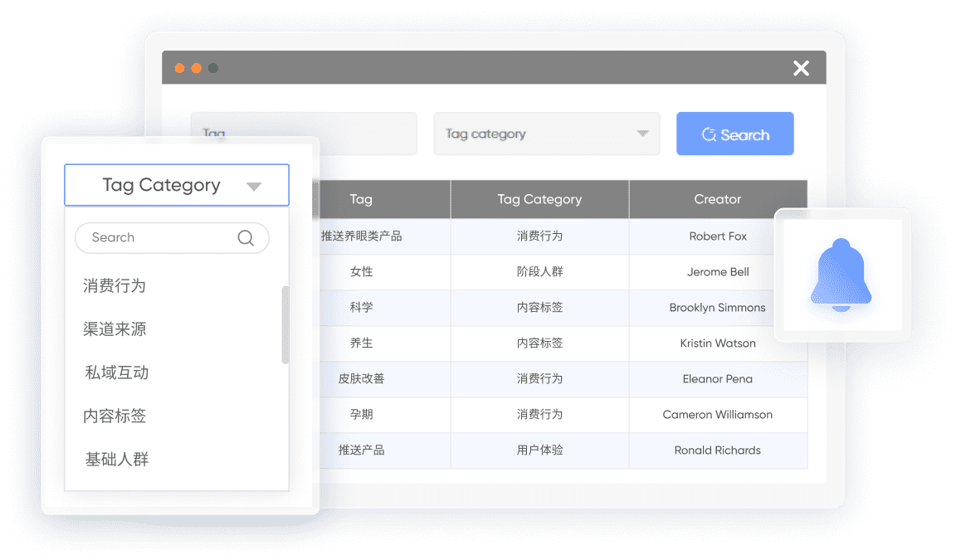The height and width of the screenshot is (560, 961).
Task: Open the Tag category filter combo box
Action: tap(546, 134)
